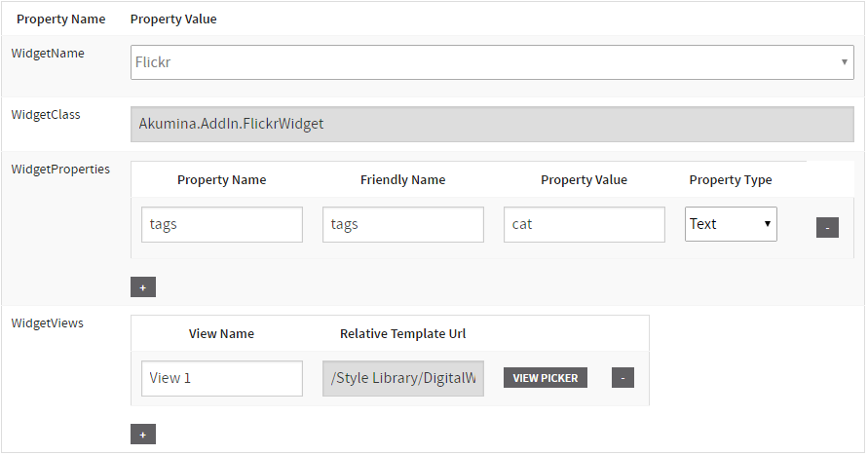Click the View Name field with View 1
The image size is (868, 455).
(x=222, y=378)
